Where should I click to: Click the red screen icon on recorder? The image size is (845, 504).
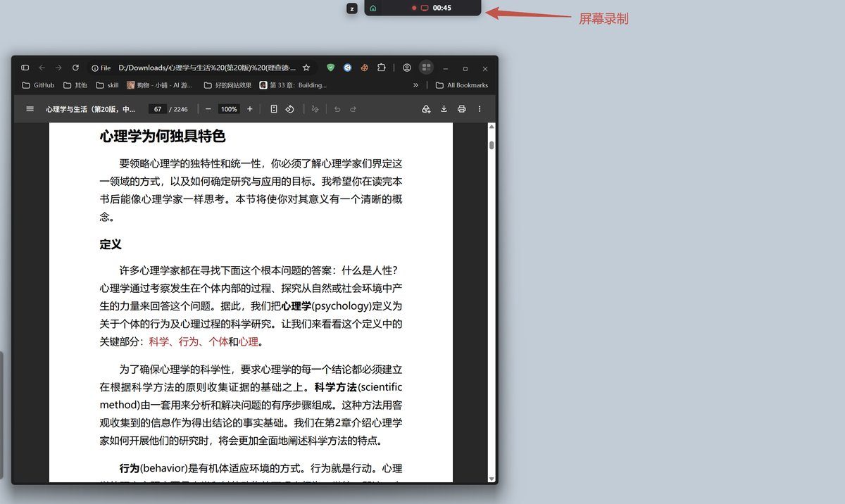pos(425,8)
